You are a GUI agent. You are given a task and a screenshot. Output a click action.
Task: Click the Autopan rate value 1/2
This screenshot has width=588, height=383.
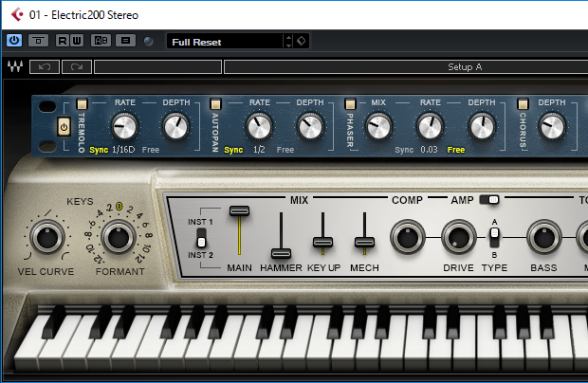(x=259, y=150)
